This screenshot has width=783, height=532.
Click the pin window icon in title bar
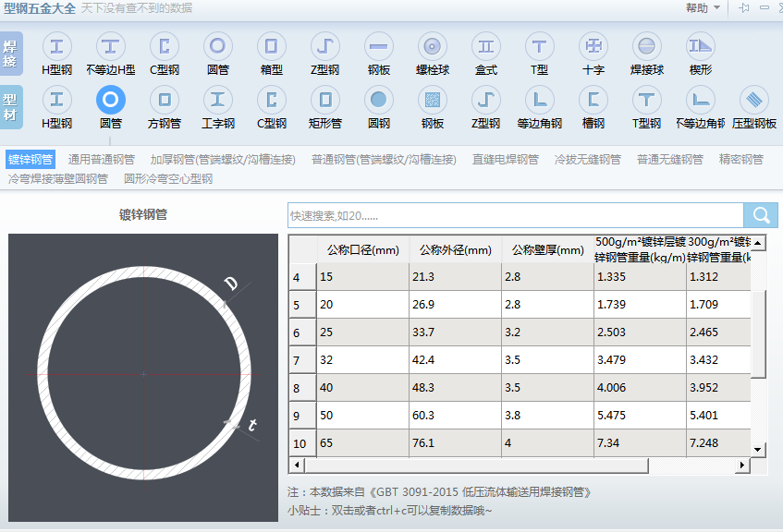(744, 7)
